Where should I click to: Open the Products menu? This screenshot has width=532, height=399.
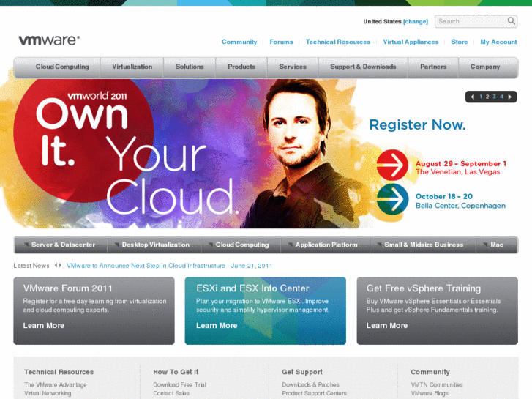(x=241, y=67)
